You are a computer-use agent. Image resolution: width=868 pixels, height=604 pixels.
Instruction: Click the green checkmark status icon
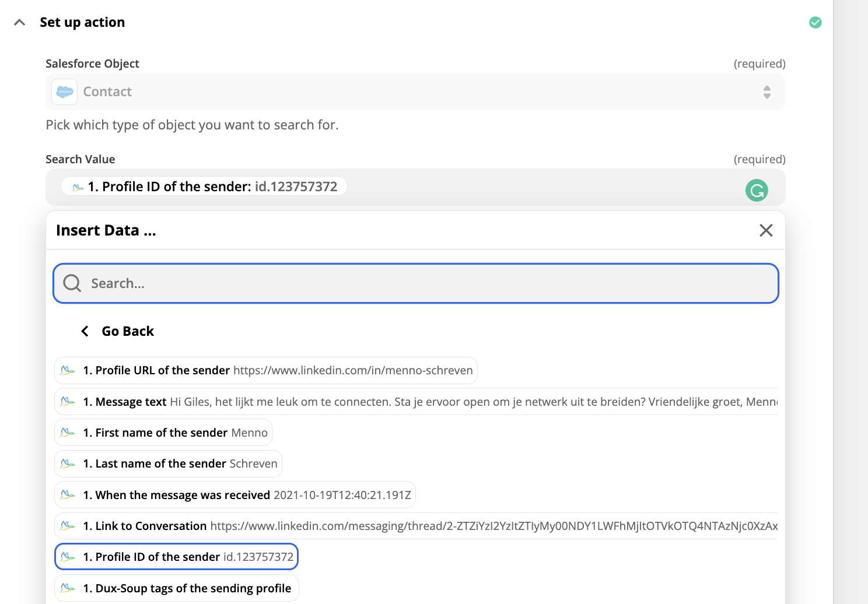(815, 22)
